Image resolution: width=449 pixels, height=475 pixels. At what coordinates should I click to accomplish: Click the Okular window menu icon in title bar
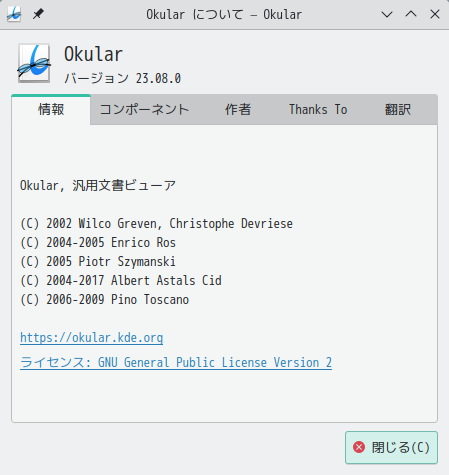click(14, 14)
